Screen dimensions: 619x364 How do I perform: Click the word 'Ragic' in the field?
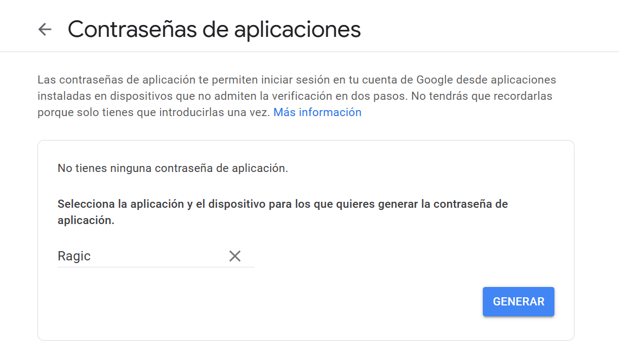click(74, 256)
